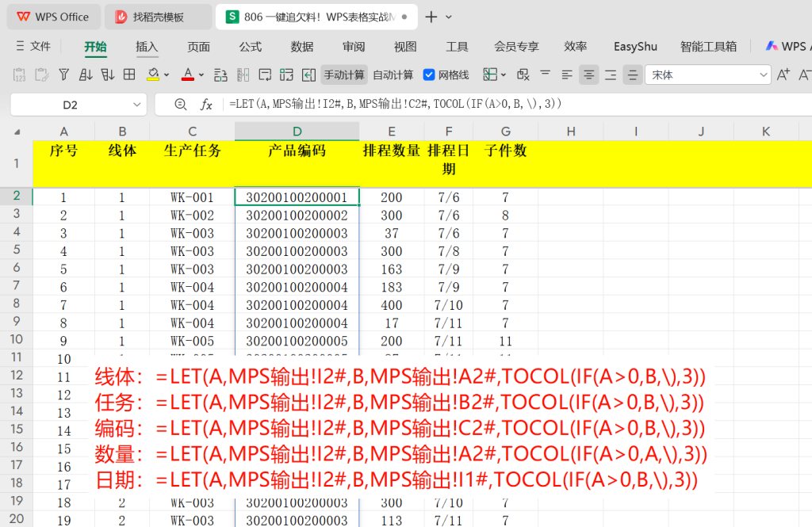Select the 806 spreadsheet document tab
The image size is (812, 527).
click(316, 17)
